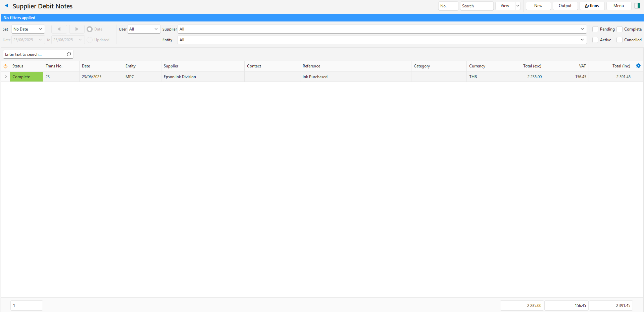644x312 pixels.
Task: Enable the Pending checkbox filter
Action: coord(595,29)
